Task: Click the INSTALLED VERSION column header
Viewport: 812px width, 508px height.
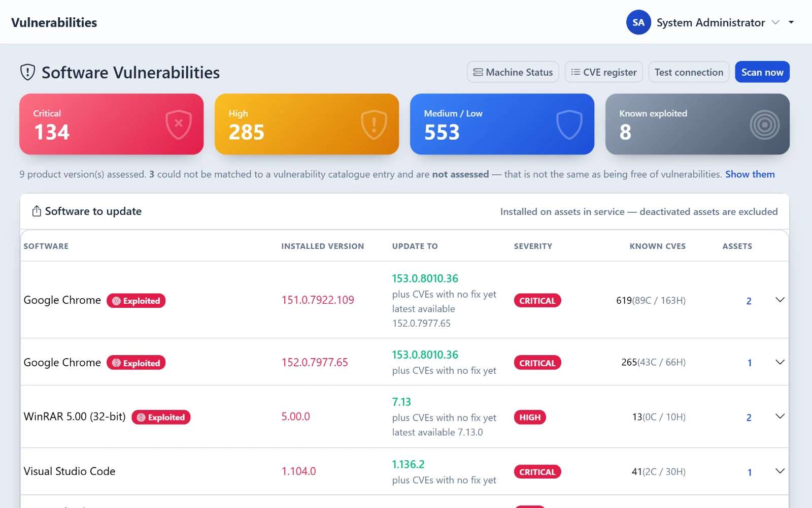Action: [323, 246]
